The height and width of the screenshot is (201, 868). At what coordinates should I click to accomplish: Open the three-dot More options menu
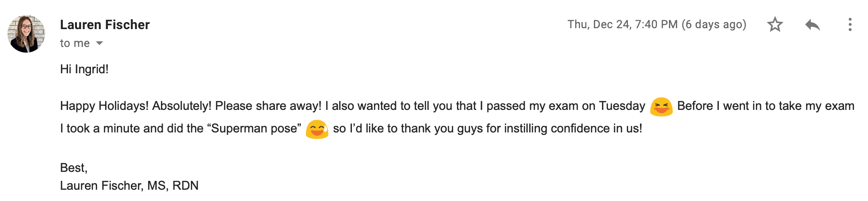[x=850, y=24]
